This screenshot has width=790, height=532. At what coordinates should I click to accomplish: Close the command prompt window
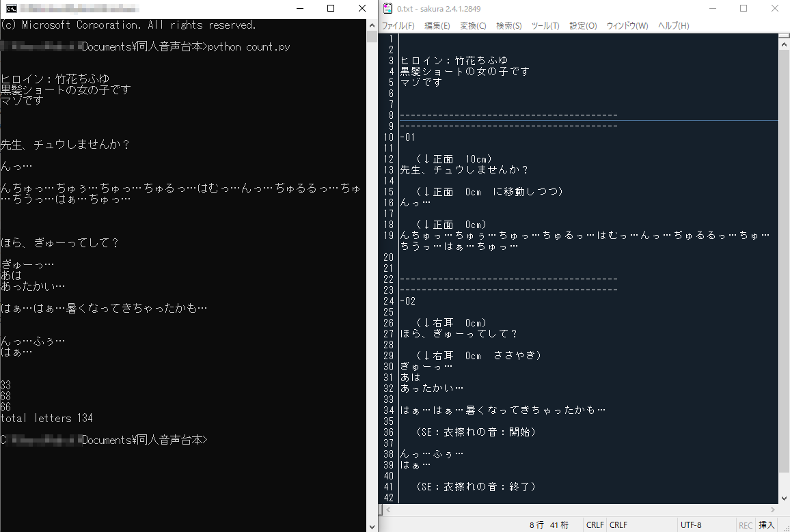pyautogui.click(x=362, y=9)
